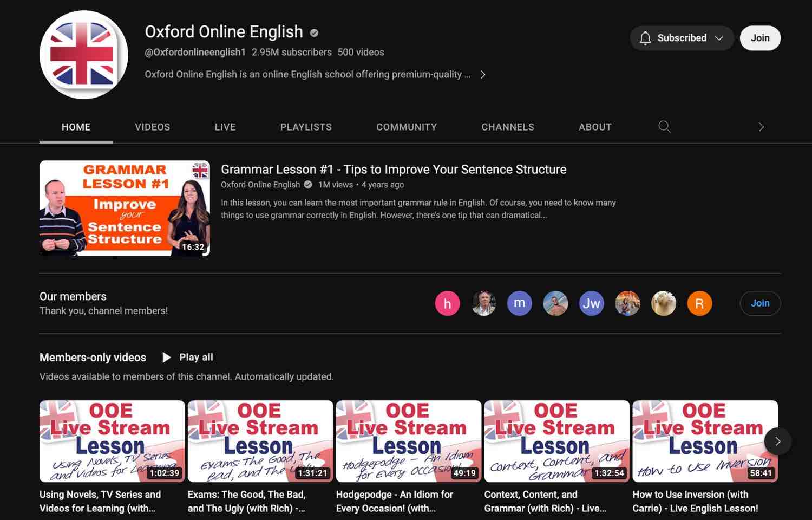Image resolution: width=812 pixels, height=520 pixels.
Task: Click the bell icon in Subscribed button
Action: (x=645, y=38)
